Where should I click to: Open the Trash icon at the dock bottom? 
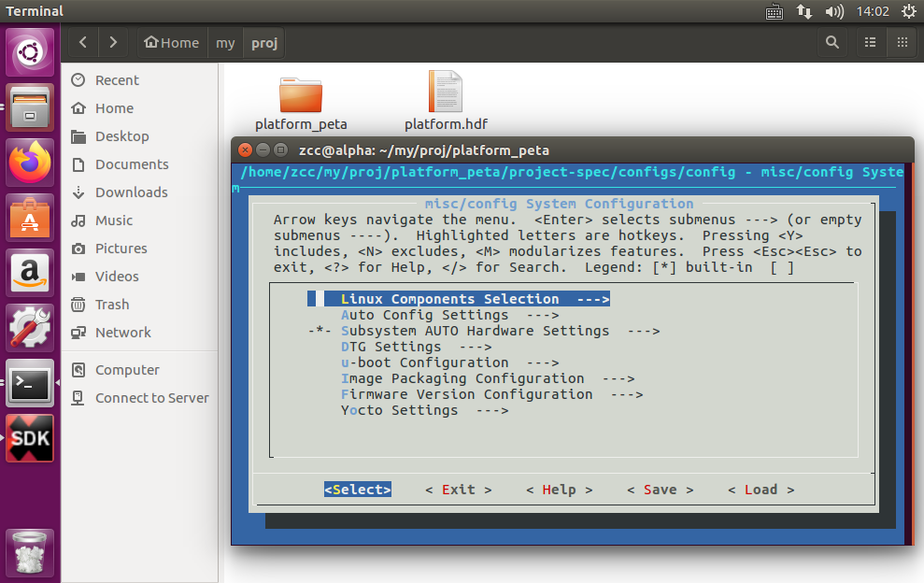pos(30,553)
